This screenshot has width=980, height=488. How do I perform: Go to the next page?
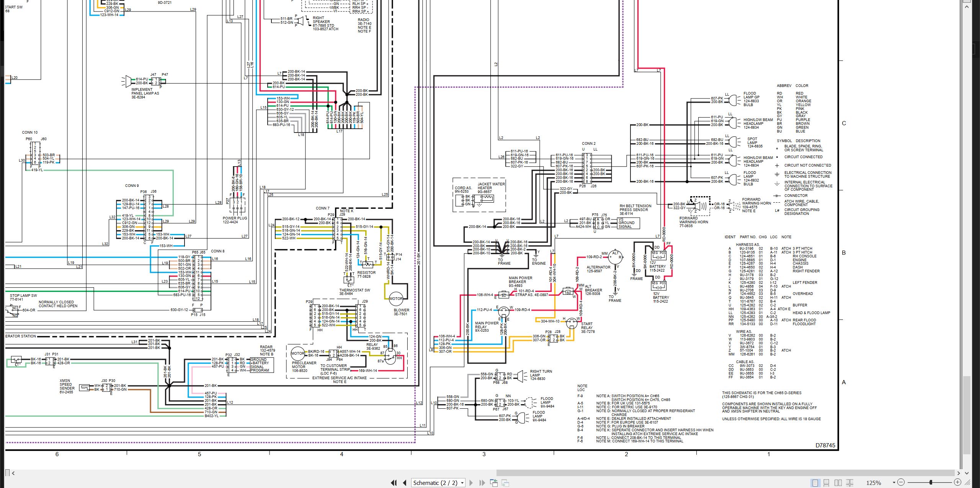(471, 483)
